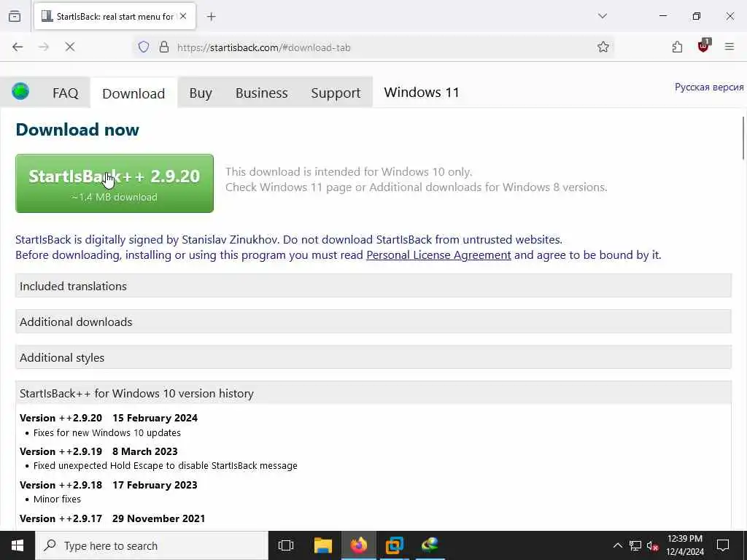This screenshot has height=560, width=747.
Task: Open the uBlock Origin extension icon
Action: pyautogui.click(x=704, y=46)
